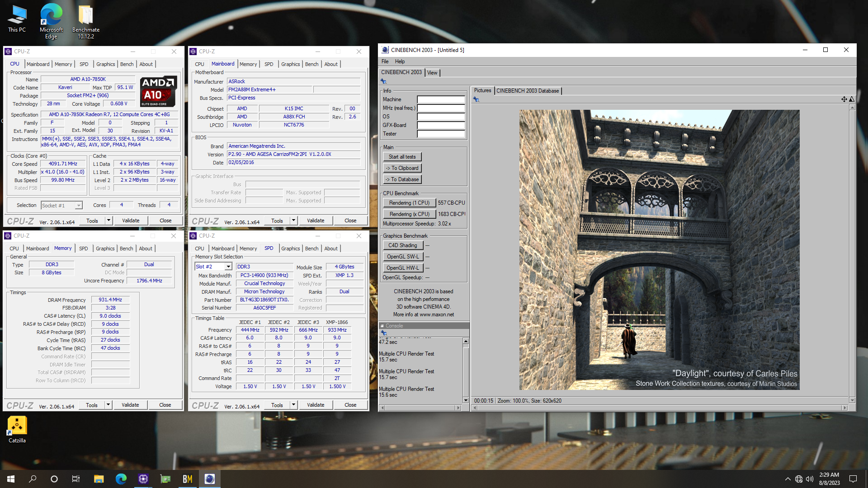Switch to CPU-Z via taskbar icon
868x488 pixels.
[x=143, y=479]
